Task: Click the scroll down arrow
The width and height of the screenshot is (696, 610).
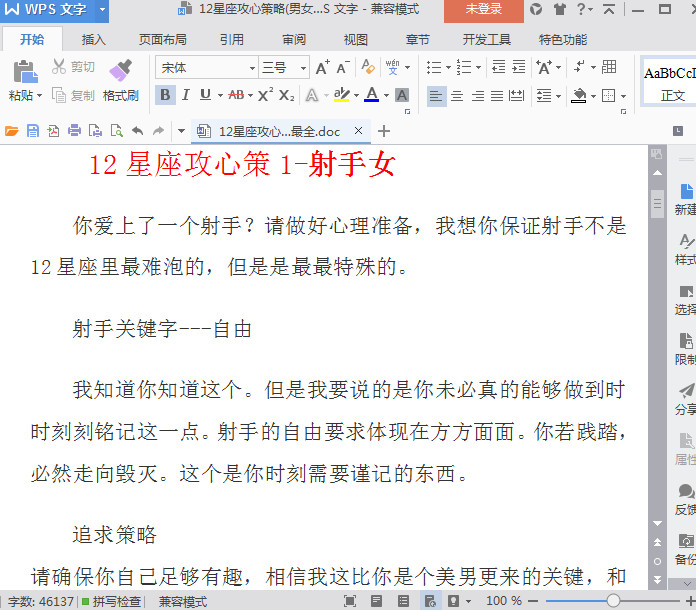Action: [x=657, y=523]
